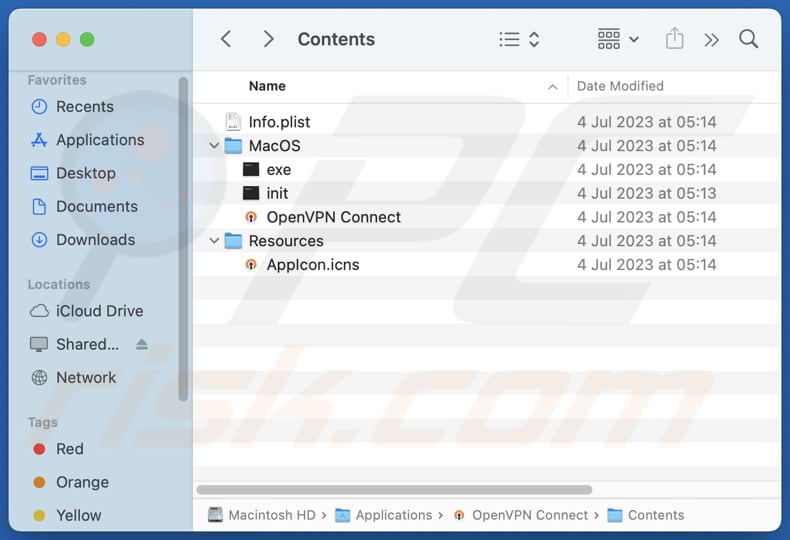Select the OpenVPN Connect binary icon in list
Screen dimensions: 790x540
(x=251, y=217)
